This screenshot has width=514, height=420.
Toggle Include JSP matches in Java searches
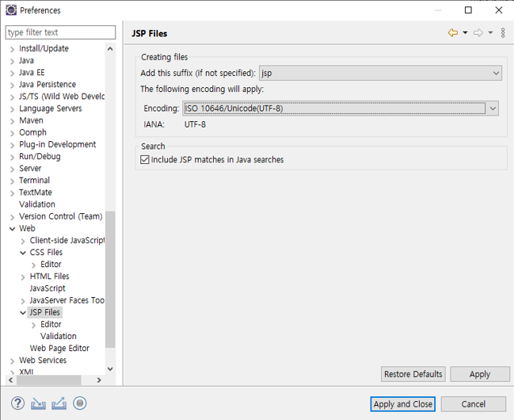[145, 160]
